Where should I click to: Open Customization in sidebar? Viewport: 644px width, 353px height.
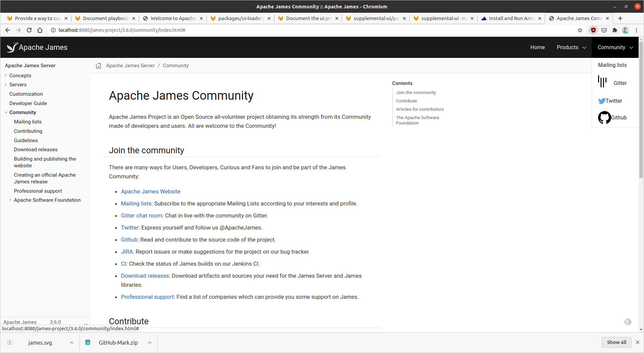coord(26,94)
